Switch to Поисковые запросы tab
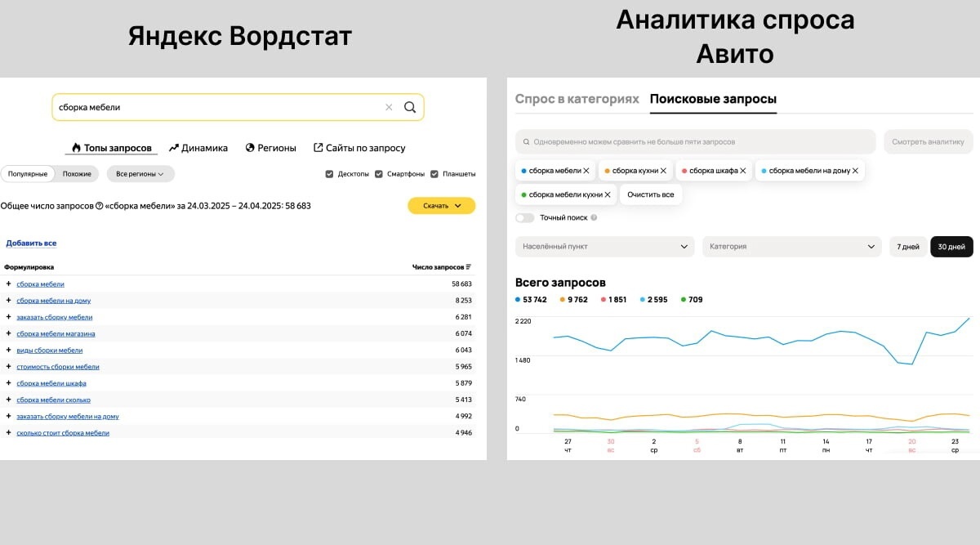The height and width of the screenshot is (545, 980). click(713, 99)
